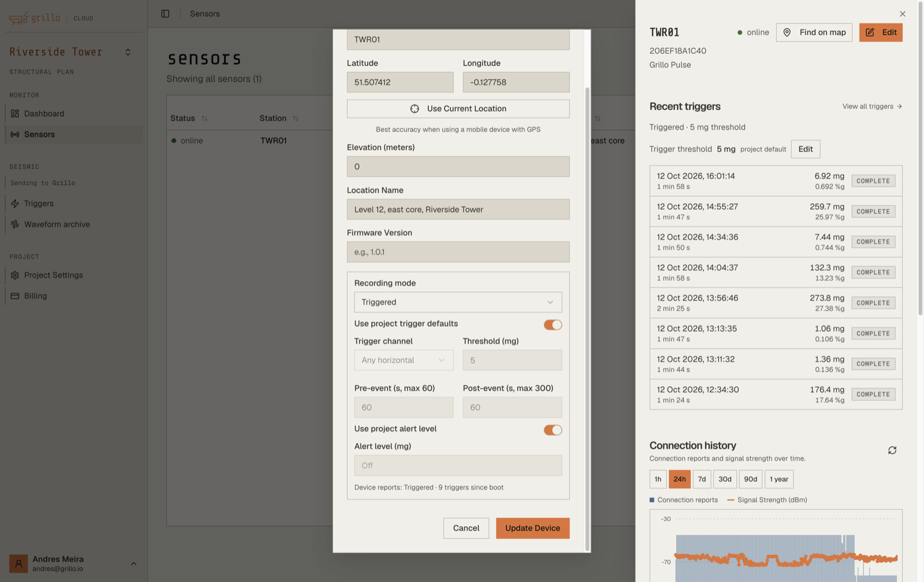Close the TWR01 detail panel
The width and height of the screenshot is (924, 582).
(903, 14)
